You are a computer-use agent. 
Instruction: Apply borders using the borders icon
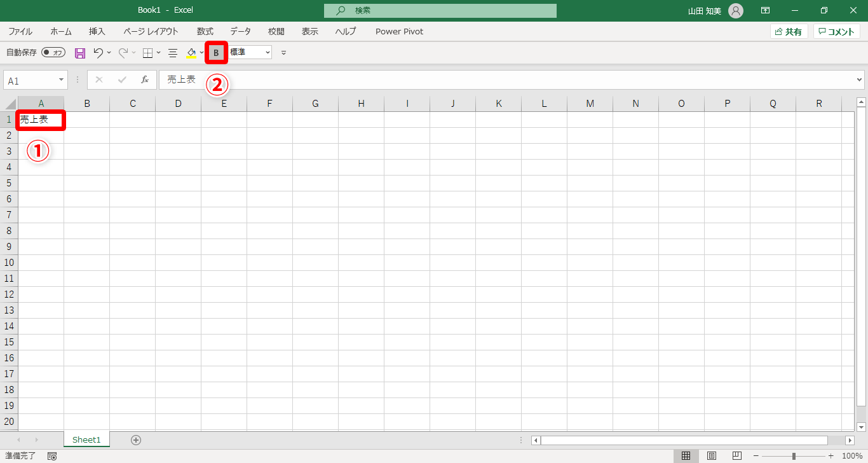point(147,53)
